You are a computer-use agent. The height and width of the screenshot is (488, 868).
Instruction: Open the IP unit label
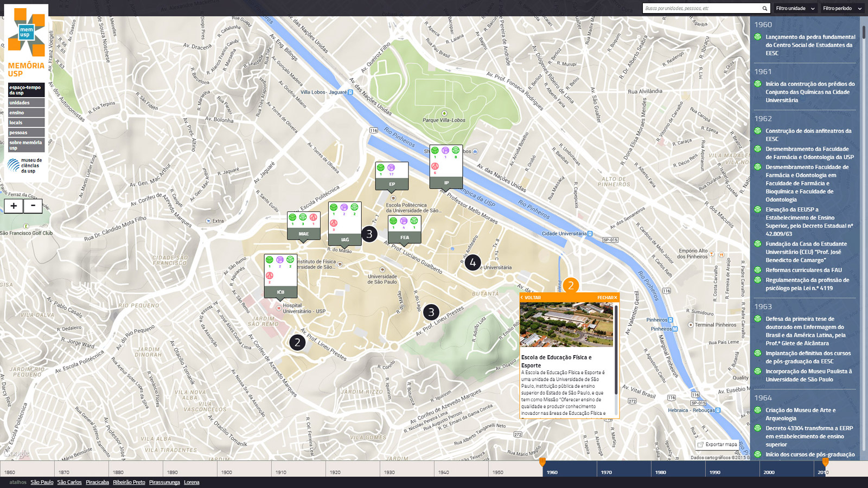(446, 183)
